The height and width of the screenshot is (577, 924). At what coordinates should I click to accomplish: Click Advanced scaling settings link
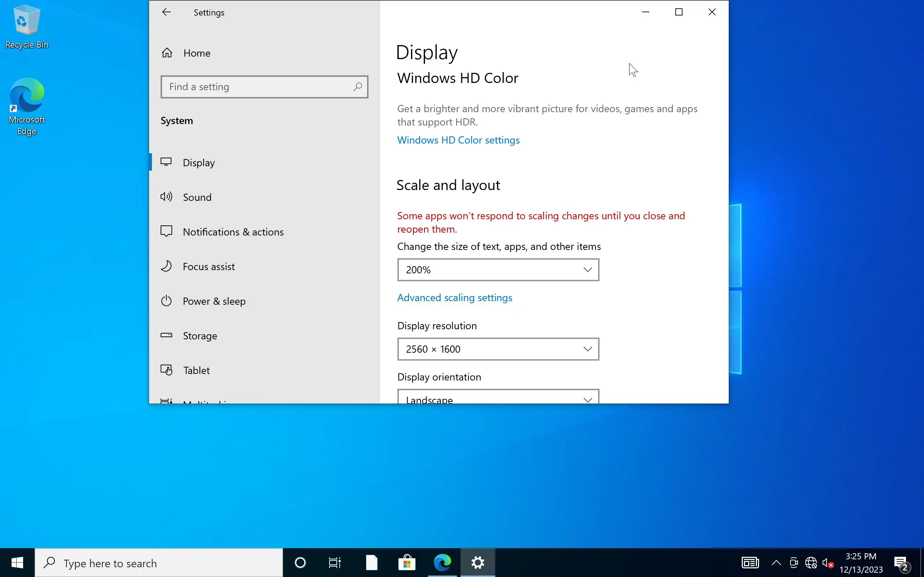point(454,298)
